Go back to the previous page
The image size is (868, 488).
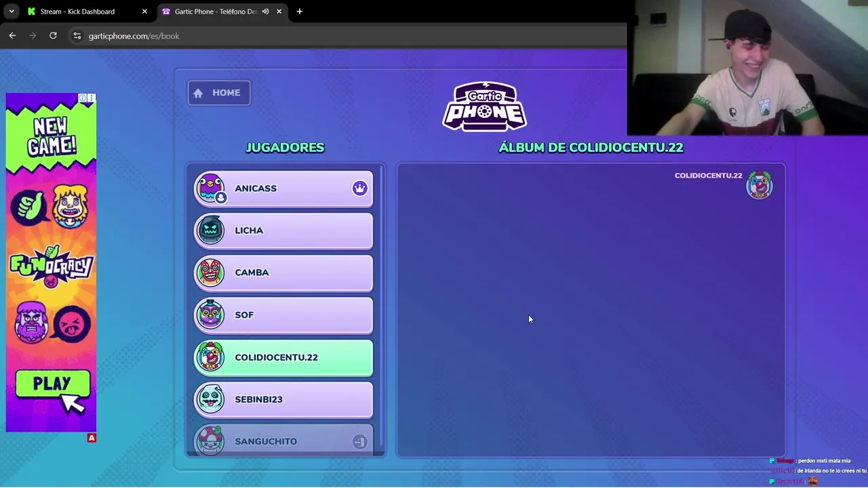pyautogui.click(x=12, y=36)
